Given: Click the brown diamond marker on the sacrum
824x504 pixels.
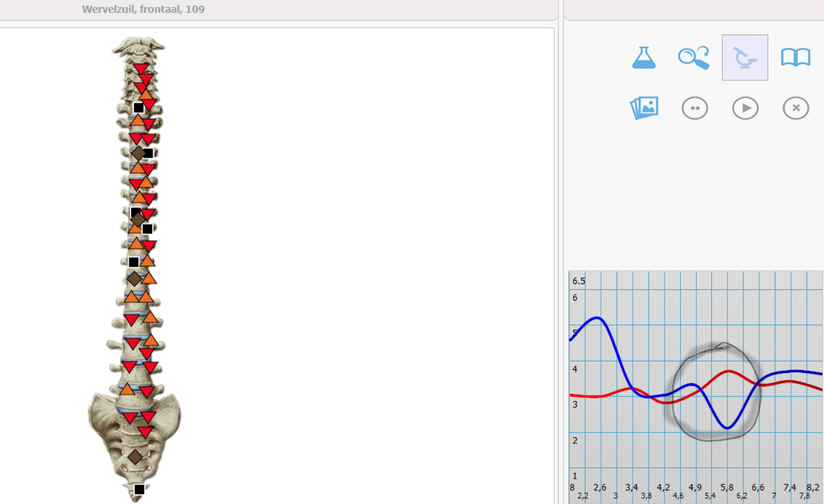Looking at the screenshot, I should tap(135, 457).
